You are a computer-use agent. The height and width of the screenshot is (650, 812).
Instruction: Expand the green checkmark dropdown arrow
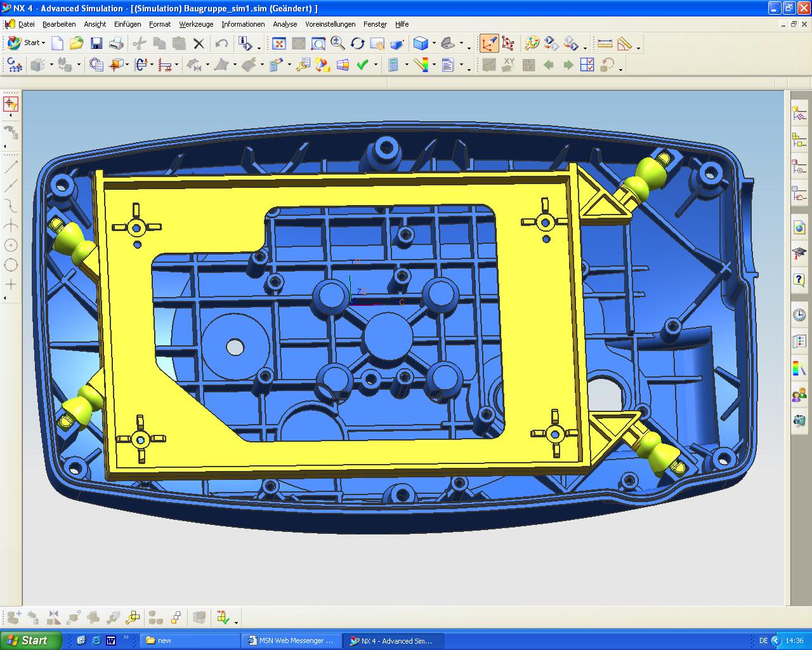(x=376, y=65)
